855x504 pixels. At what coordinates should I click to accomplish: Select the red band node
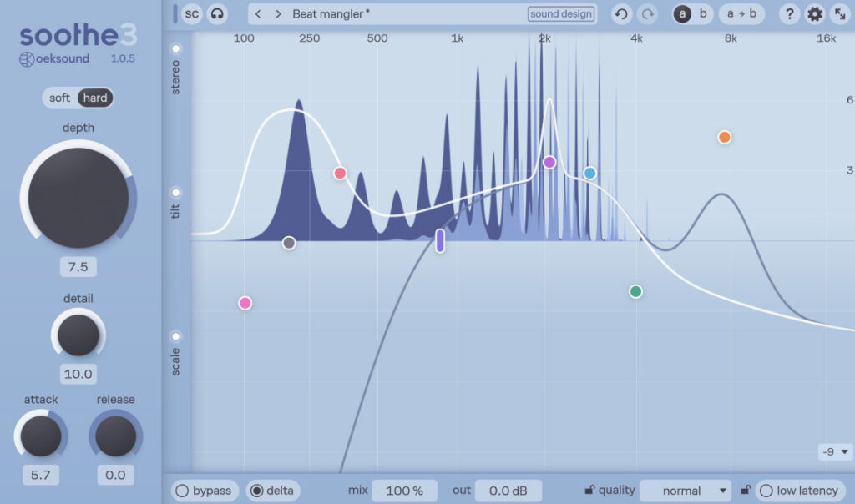click(x=340, y=174)
